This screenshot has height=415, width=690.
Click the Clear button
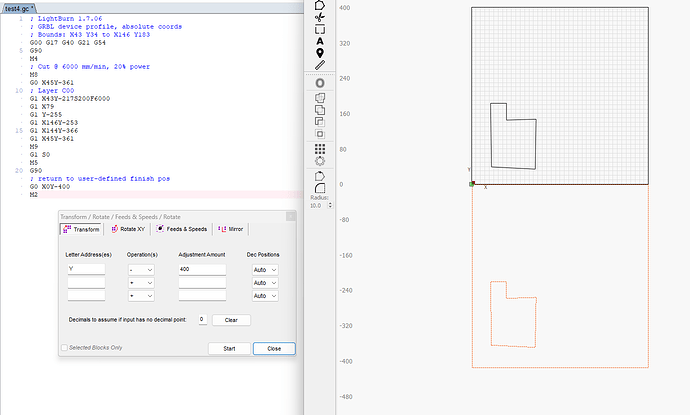[231, 320]
